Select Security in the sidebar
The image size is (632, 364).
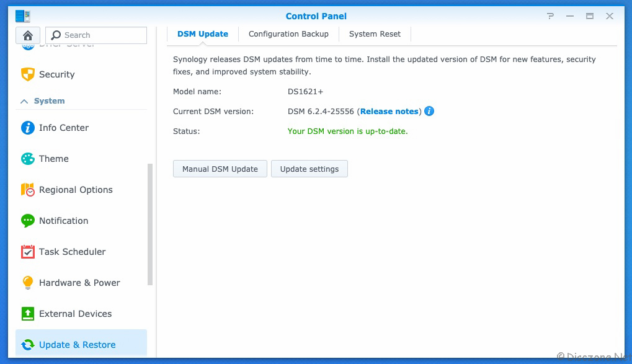pyautogui.click(x=57, y=74)
